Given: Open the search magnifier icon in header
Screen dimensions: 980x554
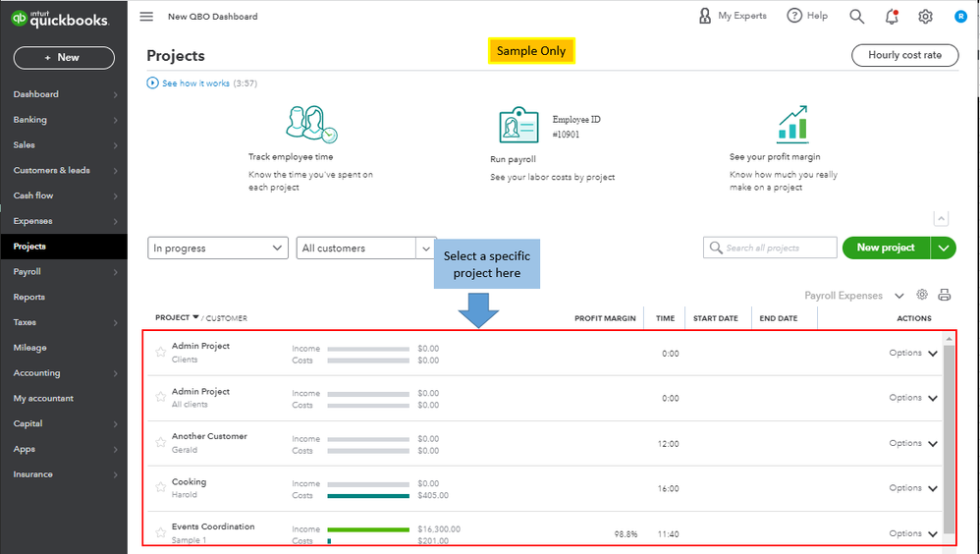Looking at the screenshot, I should pyautogui.click(x=856, y=17).
